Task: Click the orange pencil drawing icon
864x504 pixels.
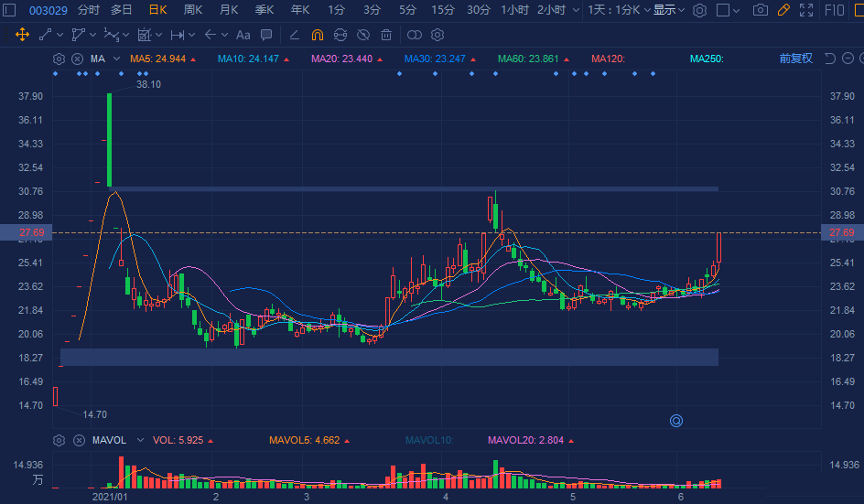Action: pyautogui.click(x=783, y=10)
